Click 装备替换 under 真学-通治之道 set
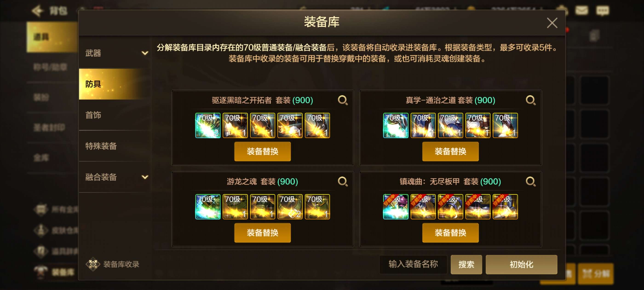This screenshot has width=644, height=290. pos(450,151)
